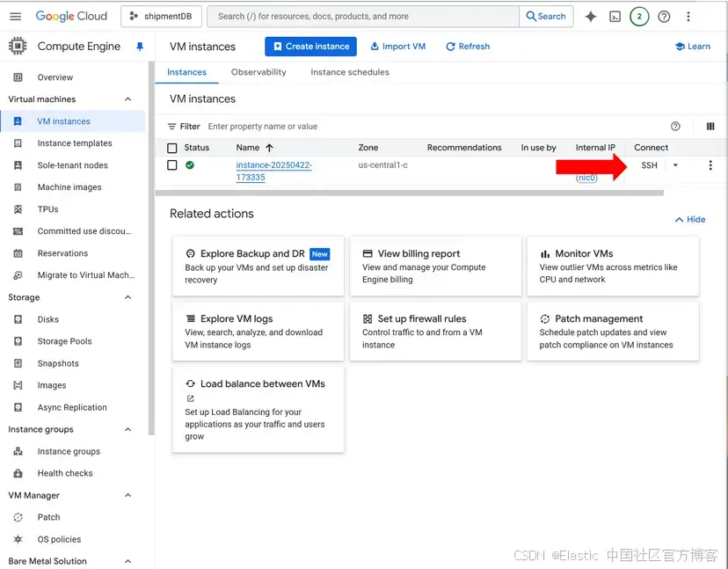Collapse the Storage sidebar section
This screenshot has width=728, height=569.
pyautogui.click(x=128, y=297)
